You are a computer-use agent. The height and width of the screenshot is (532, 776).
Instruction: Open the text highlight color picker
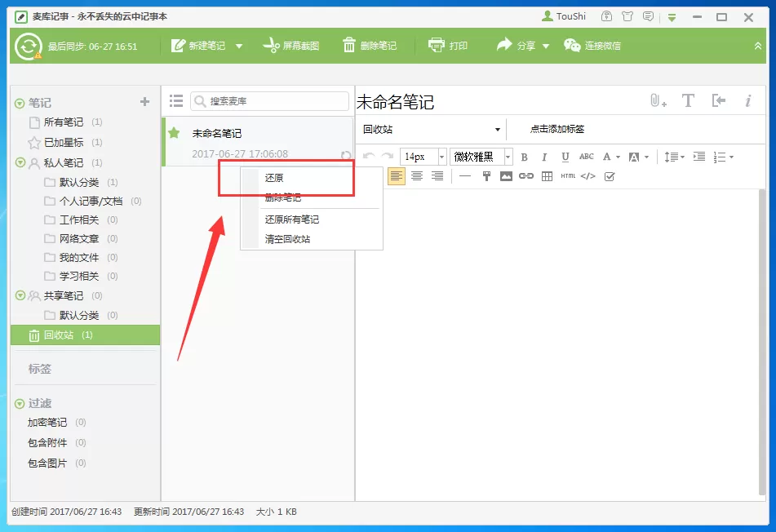(638, 157)
